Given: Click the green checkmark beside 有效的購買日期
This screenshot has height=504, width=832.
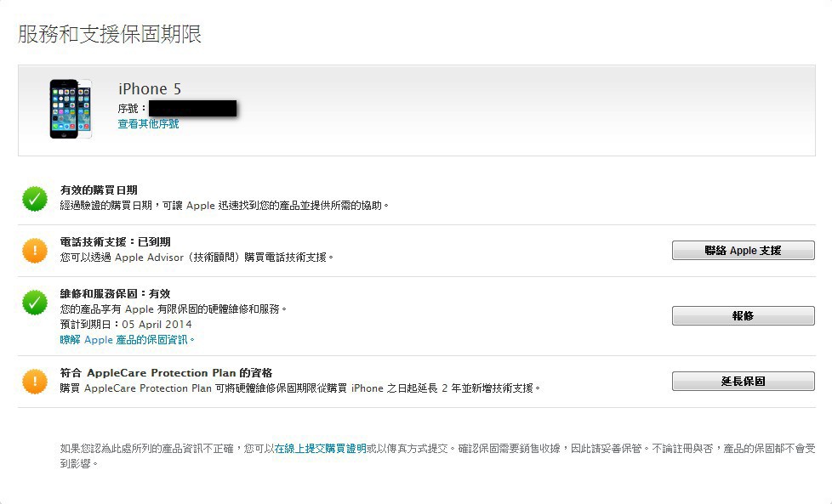Looking at the screenshot, I should click(x=35, y=199).
